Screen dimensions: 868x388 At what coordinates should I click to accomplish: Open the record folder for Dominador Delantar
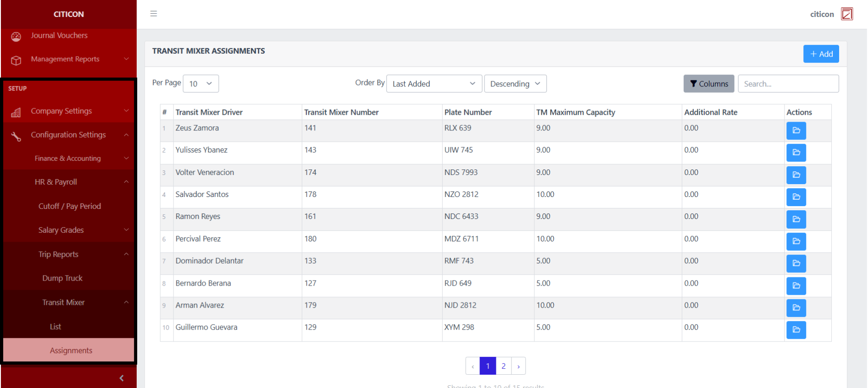[x=796, y=263]
